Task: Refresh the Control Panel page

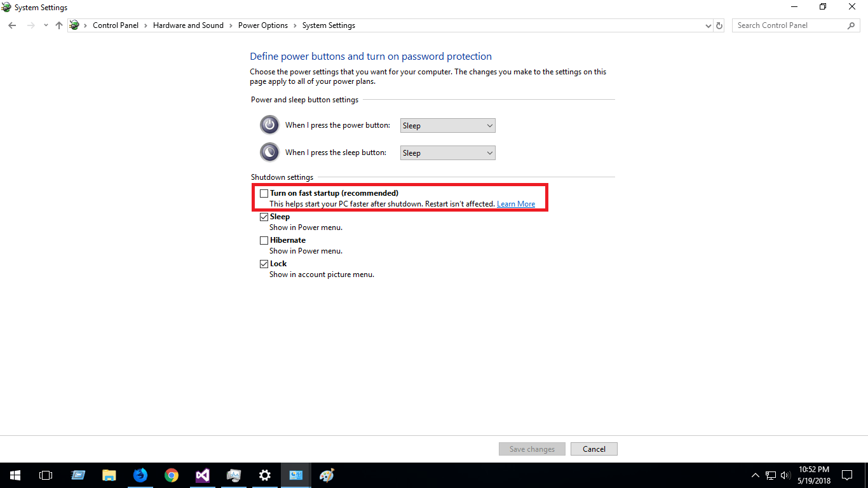Action: pyautogui.click(x=719, y=25)
